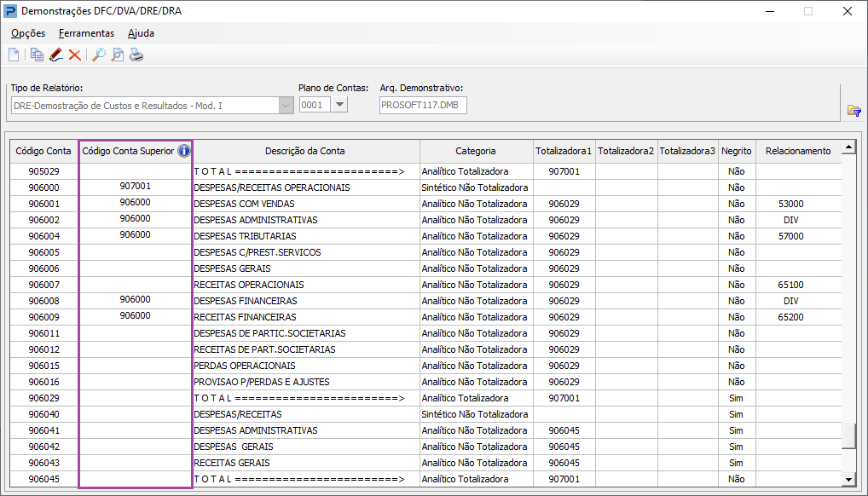The image size is (868, 496).
Task: Click the Totalizadora3 column header
Action: click(x=687, y=151)
